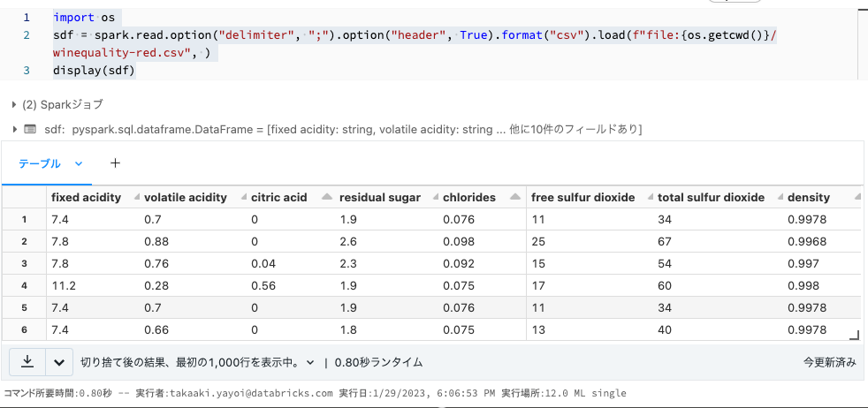Open the download options dropdown arrow
This screenshot has width=868, height=408.
[x=59, y=362]
